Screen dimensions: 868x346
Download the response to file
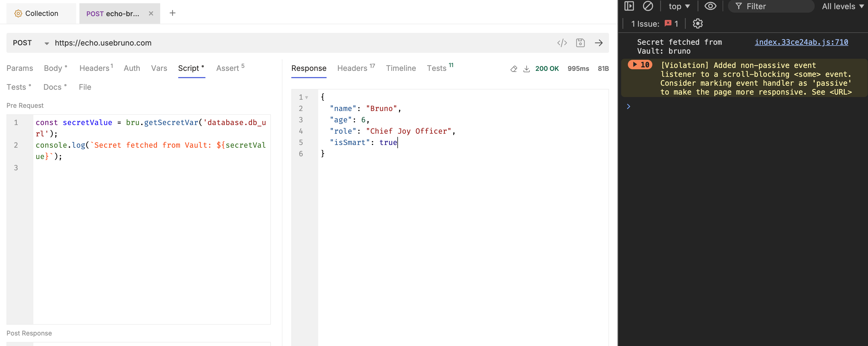(x=526, y=69)
